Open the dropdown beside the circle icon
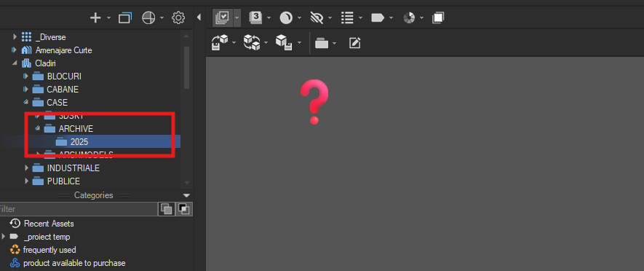 (x=299, y=18)
